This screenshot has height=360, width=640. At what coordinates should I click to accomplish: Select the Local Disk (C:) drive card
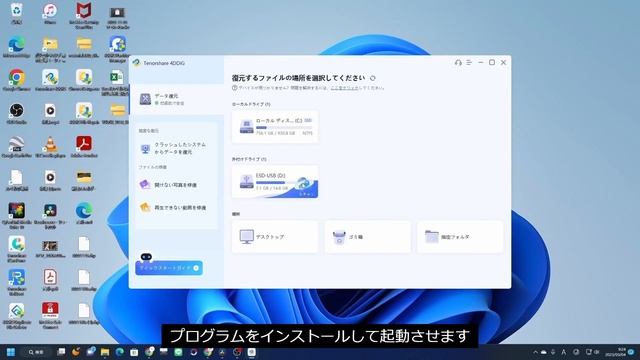[275, 127]
